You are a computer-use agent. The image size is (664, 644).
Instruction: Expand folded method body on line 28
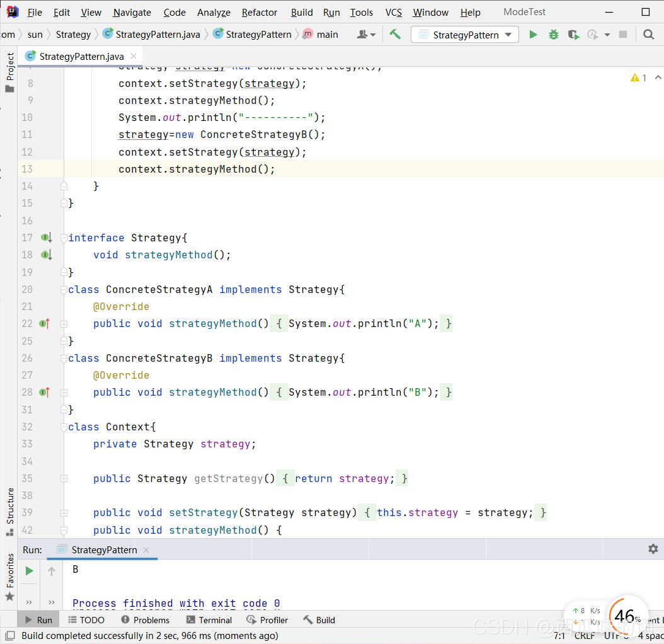coord(64,393)
